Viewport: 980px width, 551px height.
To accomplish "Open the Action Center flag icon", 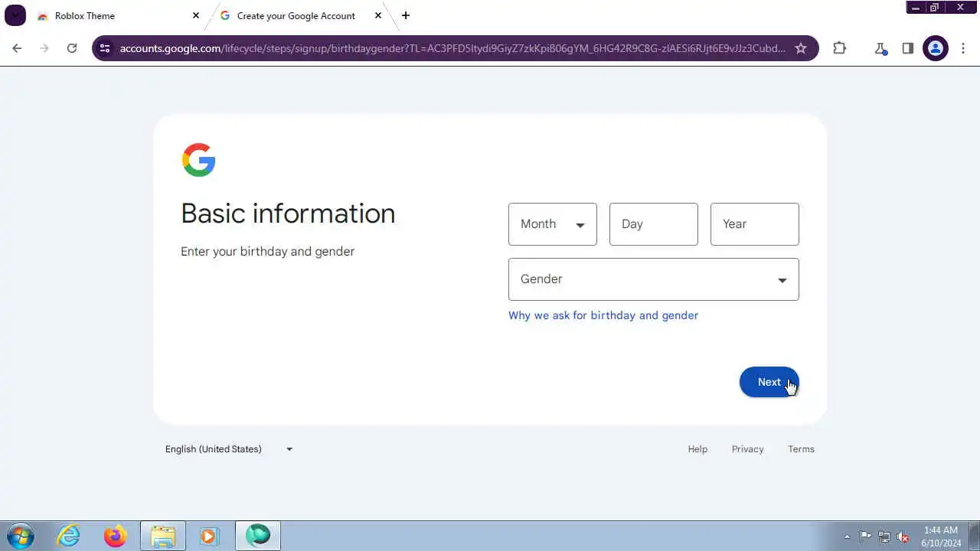I will tap(865, 536).
